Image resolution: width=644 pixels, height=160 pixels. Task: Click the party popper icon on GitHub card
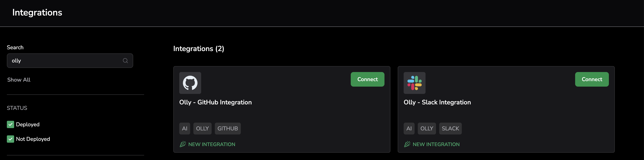pos(183,144)
